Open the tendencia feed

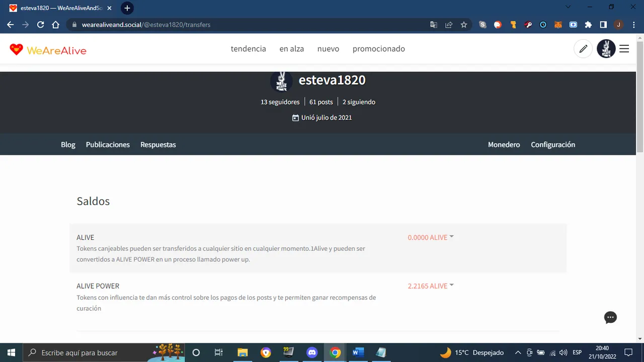click(x=249, y=49)
